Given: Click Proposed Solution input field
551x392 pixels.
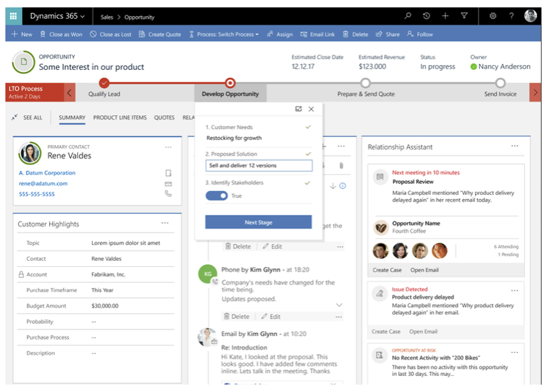Looking at the screenshot, I should coord(258,165).
